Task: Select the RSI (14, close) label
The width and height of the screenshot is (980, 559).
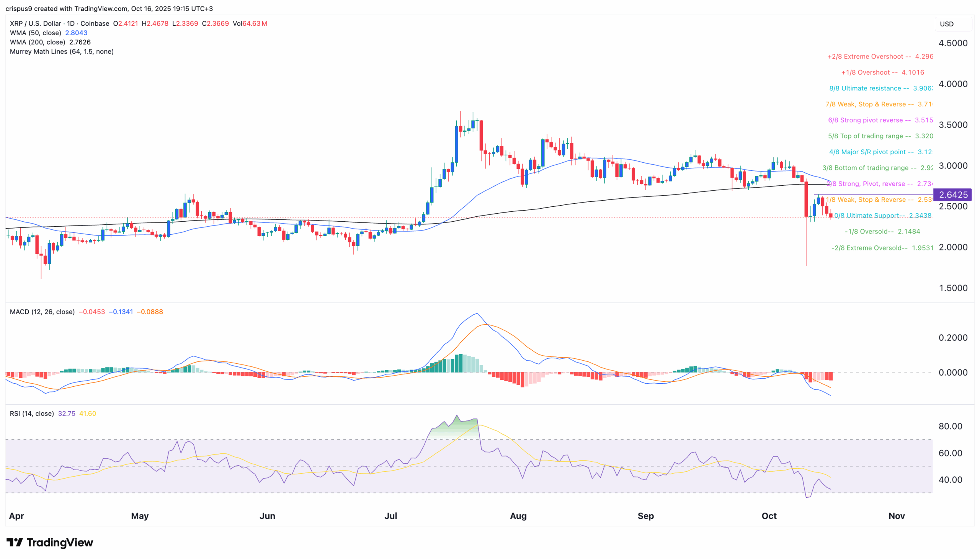Action: click(x=31, y=414)
